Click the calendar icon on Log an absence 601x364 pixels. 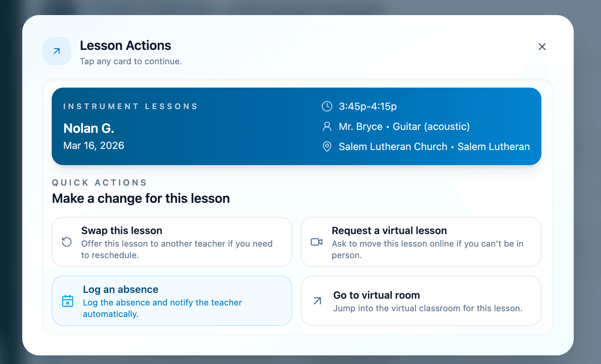point(67,301)
